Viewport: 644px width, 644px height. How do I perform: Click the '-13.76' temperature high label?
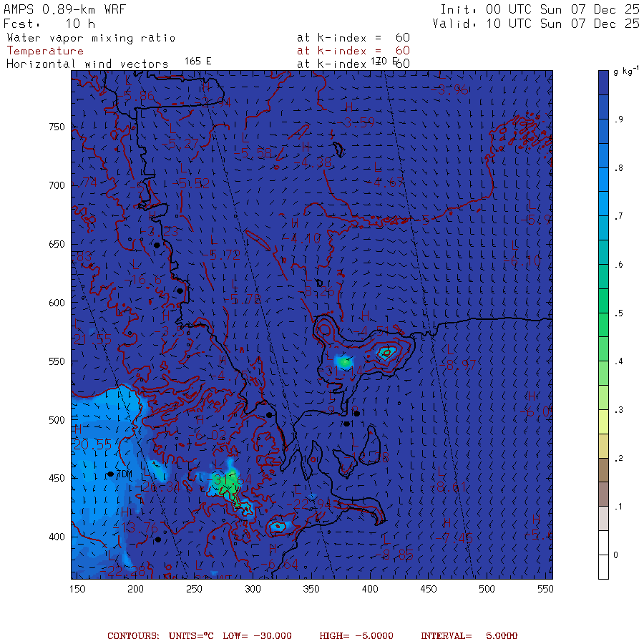tap(135, 527)
